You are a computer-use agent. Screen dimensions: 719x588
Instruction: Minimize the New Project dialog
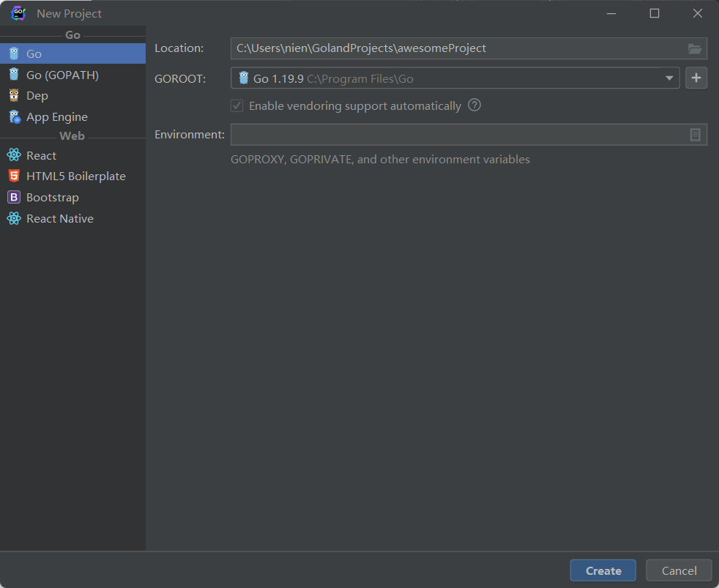(611, 13)
